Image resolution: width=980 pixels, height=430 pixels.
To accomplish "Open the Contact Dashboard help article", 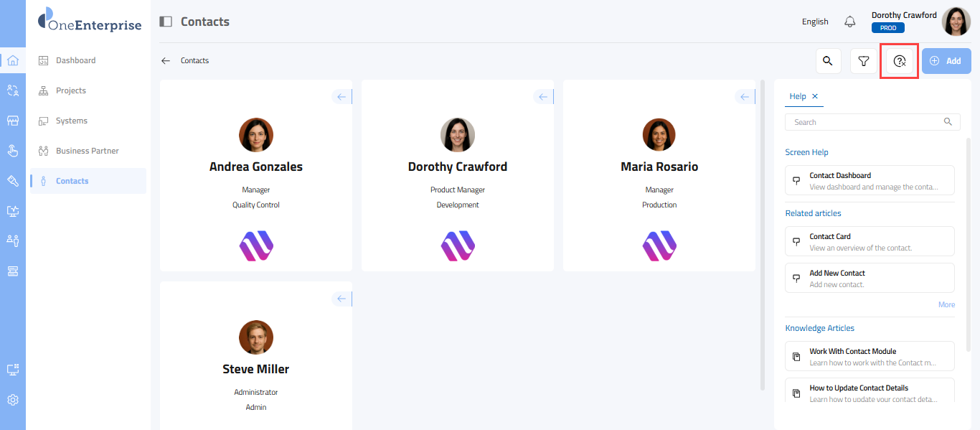I will 870,180.
